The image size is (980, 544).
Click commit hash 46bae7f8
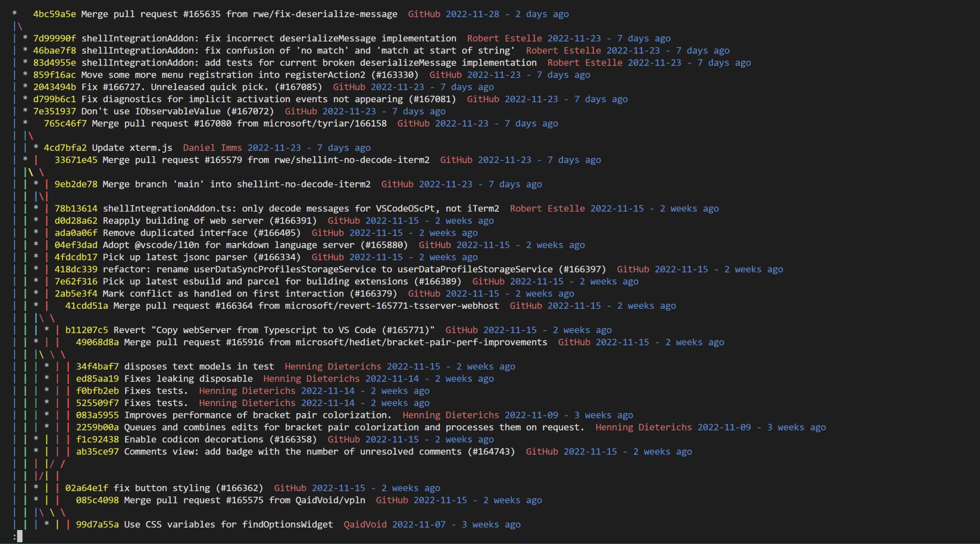pyautogui.click(x=54, y=50)
